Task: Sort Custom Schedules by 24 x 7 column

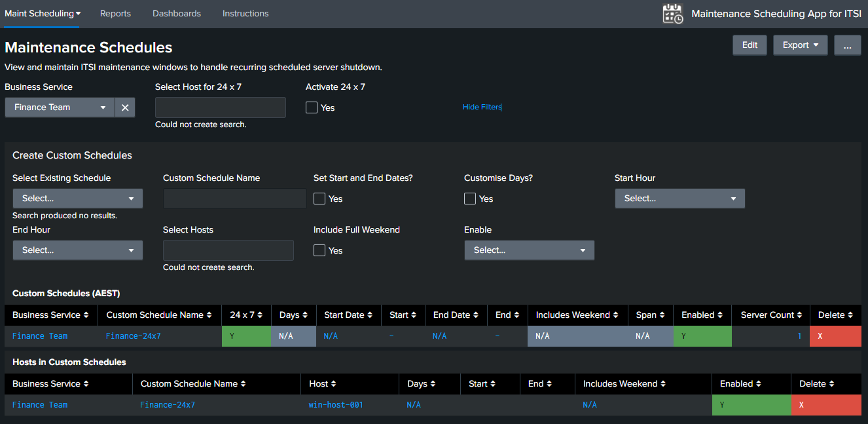Action: [x=246, y=315]
